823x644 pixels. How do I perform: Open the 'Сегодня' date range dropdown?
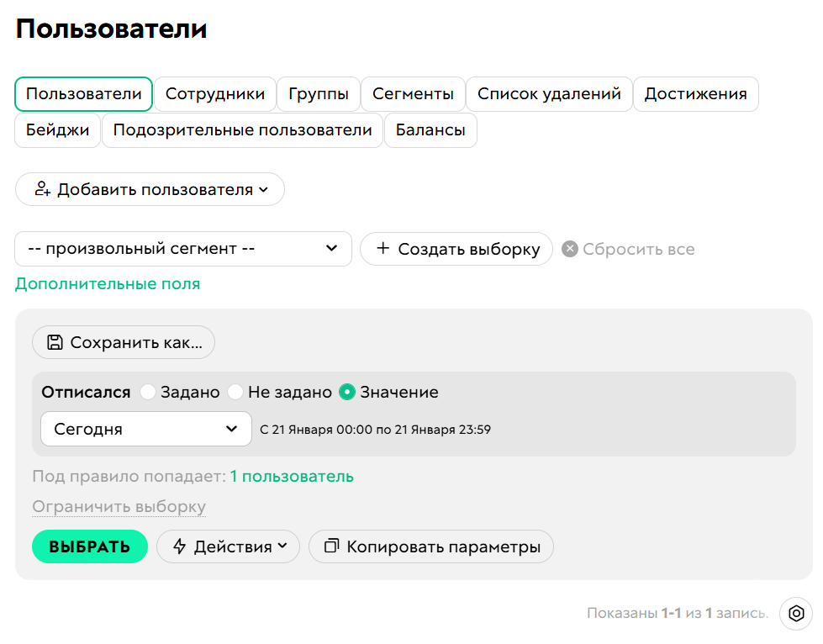(x=145, y=429)
